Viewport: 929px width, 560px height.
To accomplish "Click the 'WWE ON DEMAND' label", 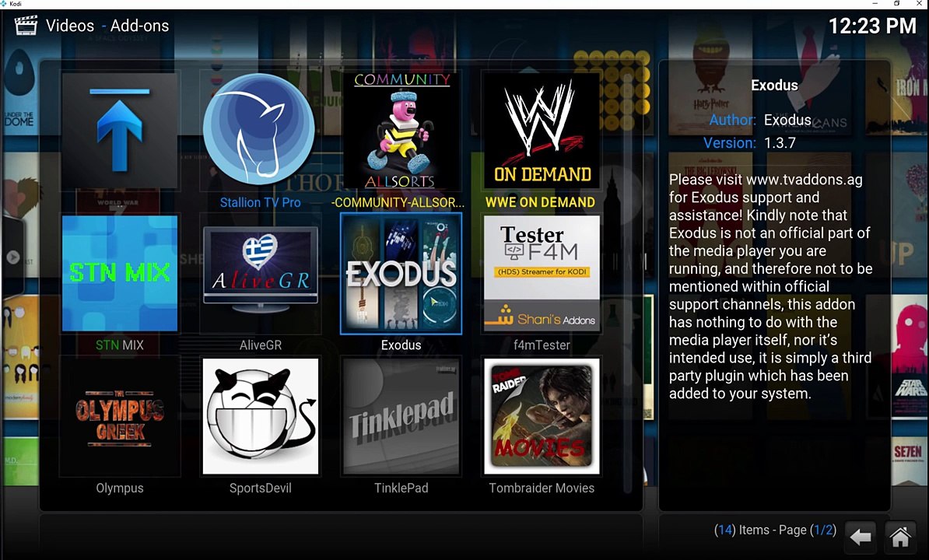I will tap(540, 202).
